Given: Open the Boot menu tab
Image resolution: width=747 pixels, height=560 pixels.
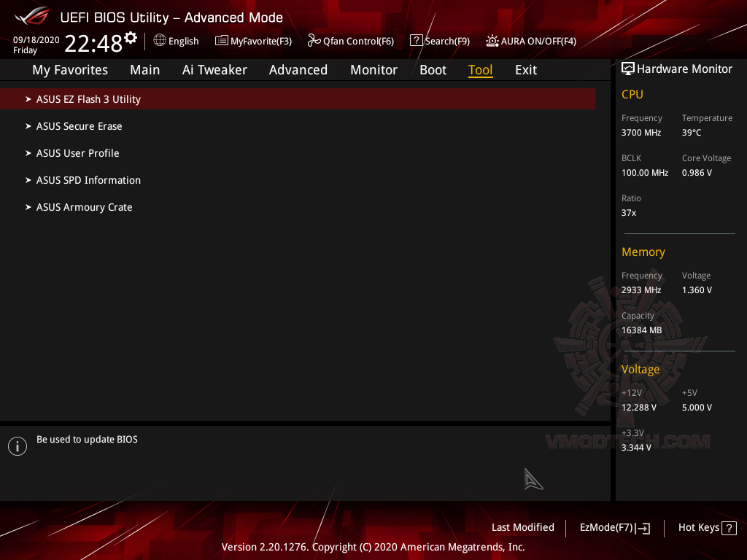Looking at the screenshot, I should pyautogui.click(x=433, y=69).
